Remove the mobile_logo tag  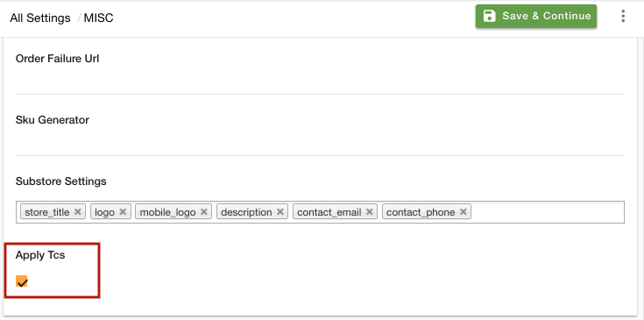click(x=203, y=212)
